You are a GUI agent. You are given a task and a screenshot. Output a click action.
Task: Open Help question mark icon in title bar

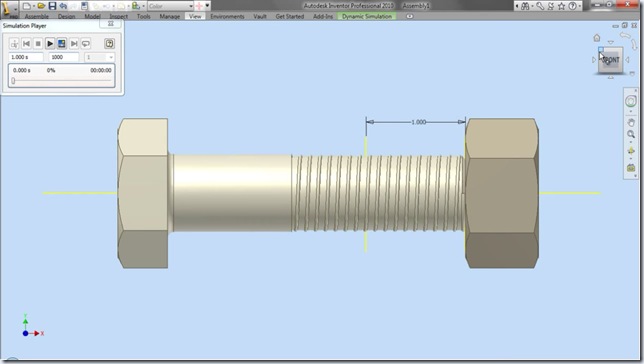572,6
